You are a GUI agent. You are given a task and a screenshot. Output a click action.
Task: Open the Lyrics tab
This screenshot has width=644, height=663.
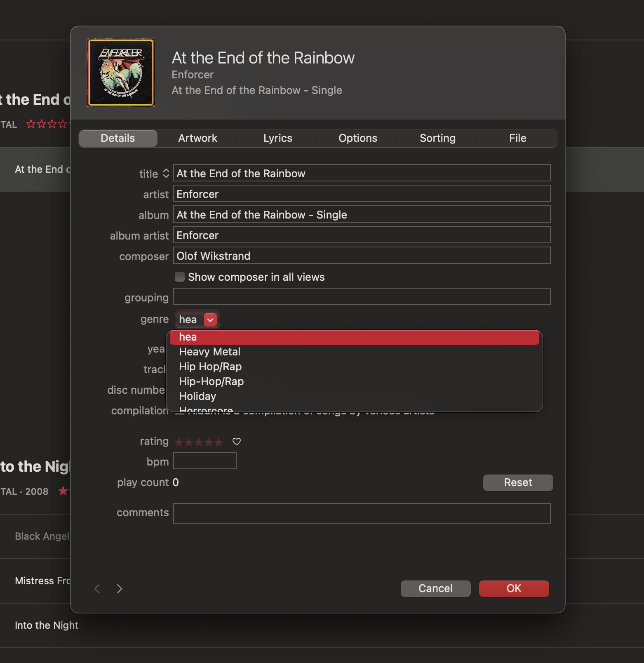coord(277,138)
